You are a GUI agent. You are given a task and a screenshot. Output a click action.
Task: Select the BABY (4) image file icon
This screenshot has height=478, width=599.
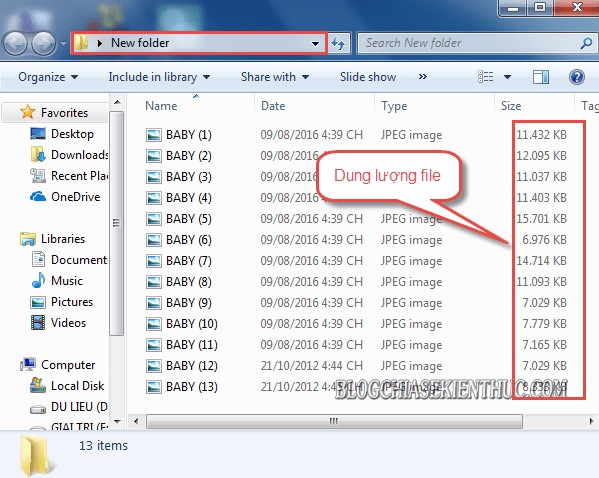[154, 198]
